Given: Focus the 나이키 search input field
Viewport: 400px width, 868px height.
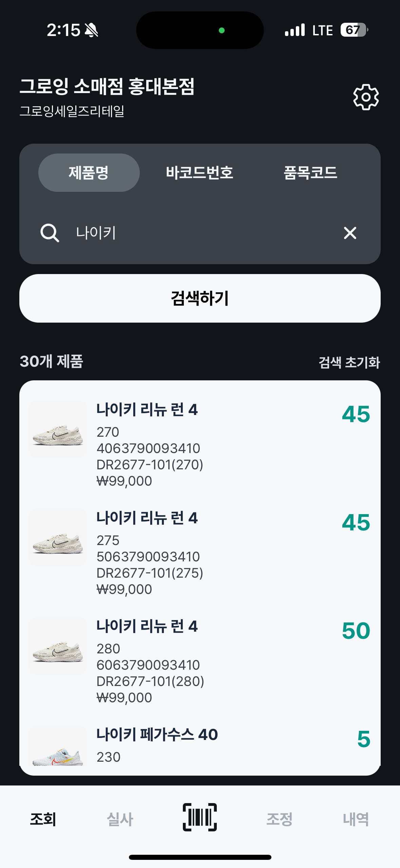Looking at the screenshot, I should pyautogui.click(x=204, y=233).
